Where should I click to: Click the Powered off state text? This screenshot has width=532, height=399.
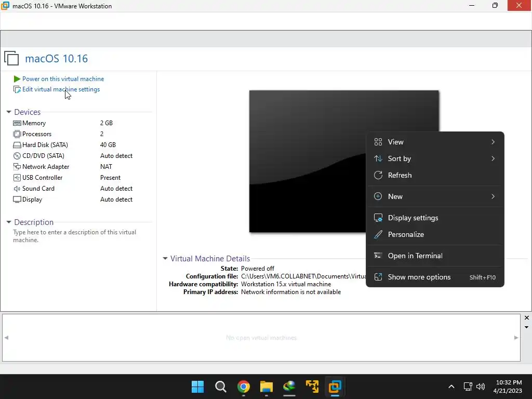pyautogui.click(x=258, y=269)
